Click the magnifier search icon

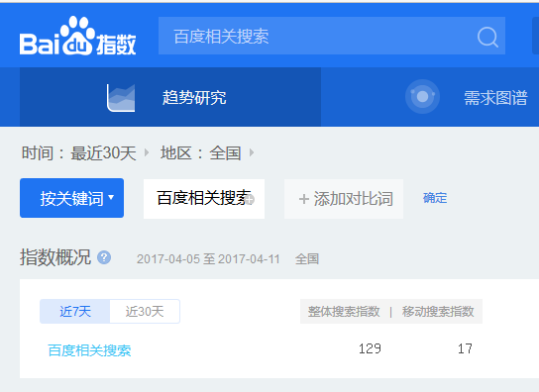tap(487, 37)
